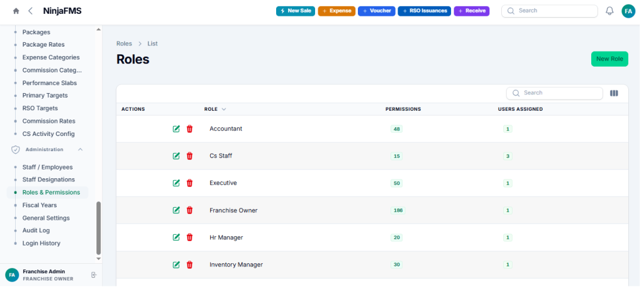Click the FA avatar in sidebar footer
Viewport: 644px width, 289px height.
12,275
